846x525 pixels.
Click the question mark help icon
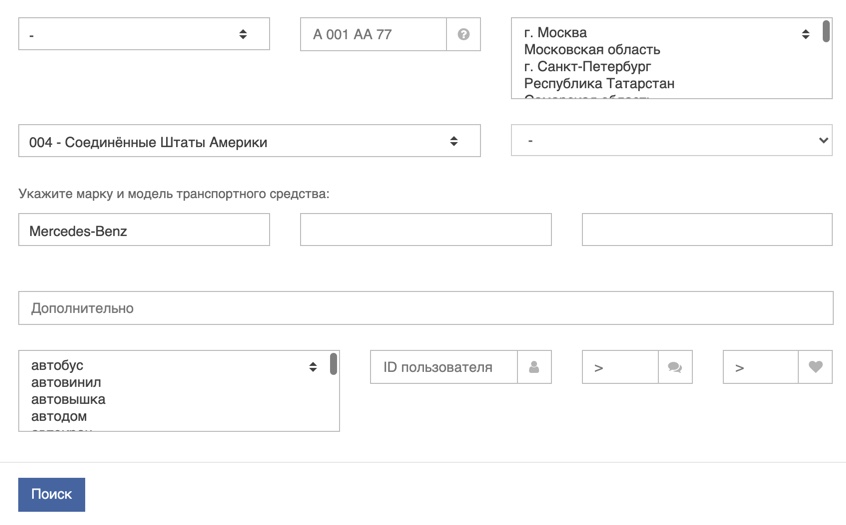click(x=463, y=34)
